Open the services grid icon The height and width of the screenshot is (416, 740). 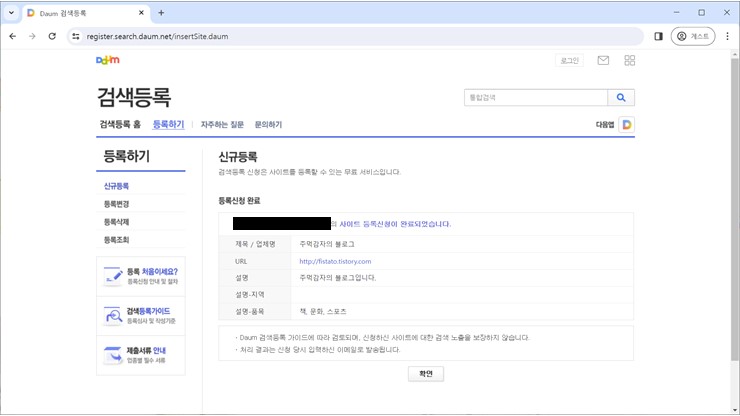[630, 60]
